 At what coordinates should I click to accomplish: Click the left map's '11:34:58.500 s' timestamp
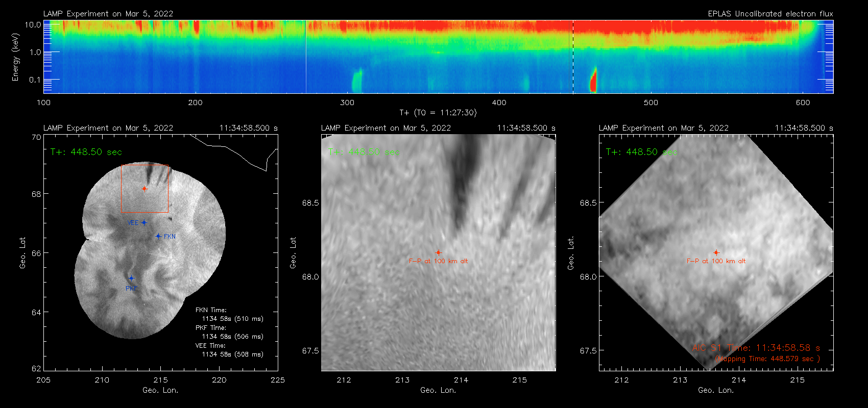249,128
